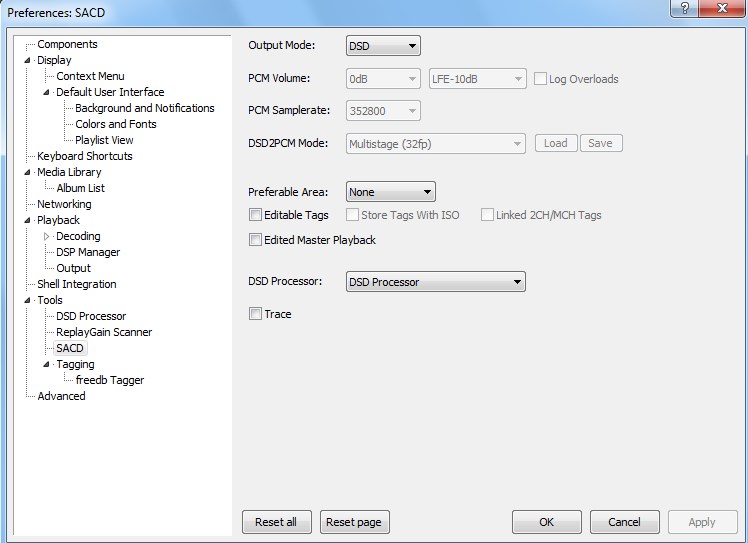Toggle Store Tags With ISO checkbox

pos(353,215)
